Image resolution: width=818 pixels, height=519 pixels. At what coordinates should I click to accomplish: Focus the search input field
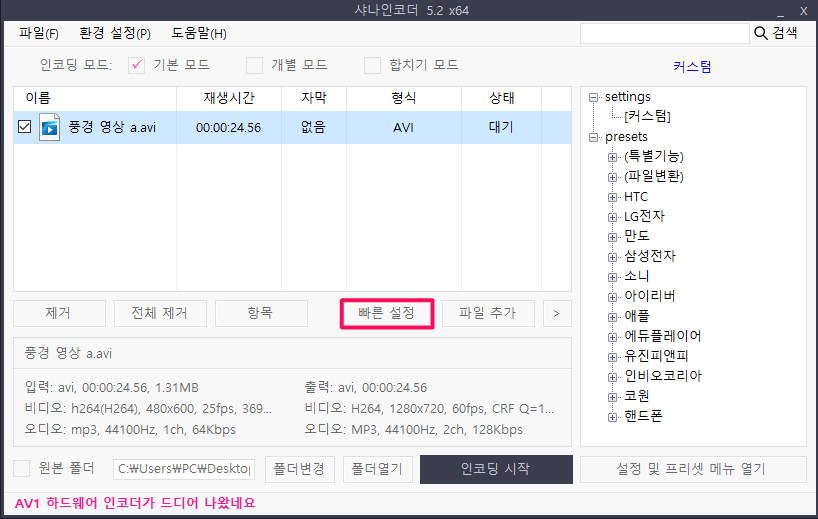665,33
